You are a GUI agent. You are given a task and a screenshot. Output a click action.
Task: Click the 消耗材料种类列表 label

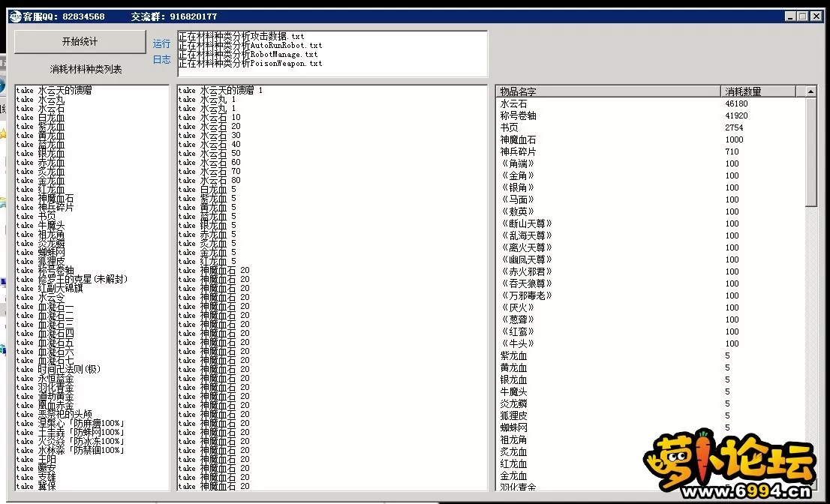[x=86, y=69]
